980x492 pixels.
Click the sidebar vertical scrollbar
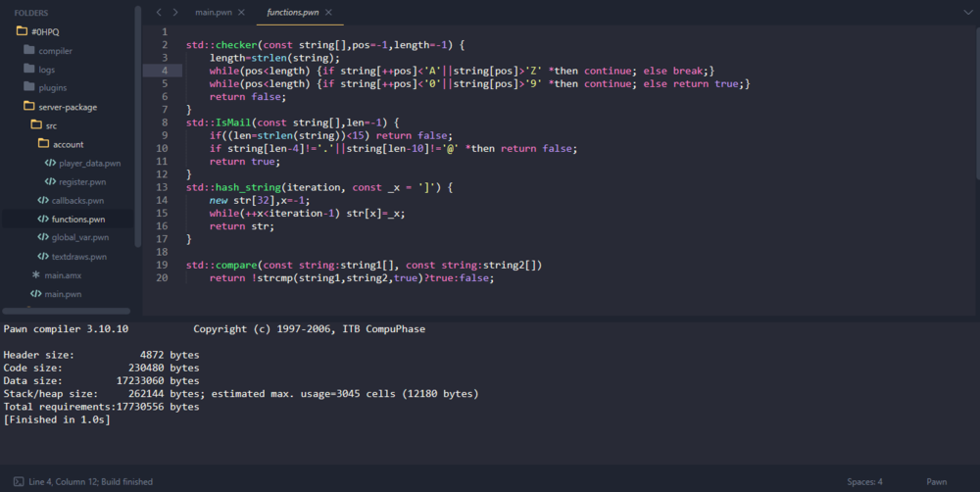(137, 125)
